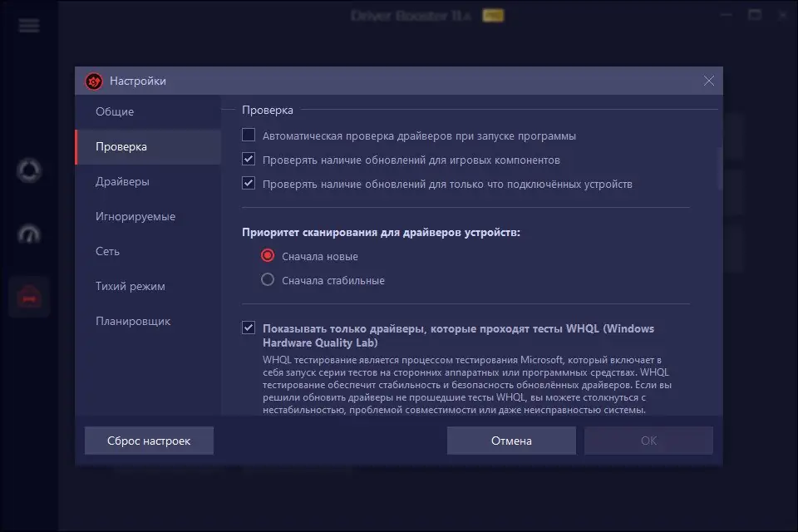Open the 'Игнорируемые' settings tab
Viewport: 798px width, 532px height.
point(148,216)
